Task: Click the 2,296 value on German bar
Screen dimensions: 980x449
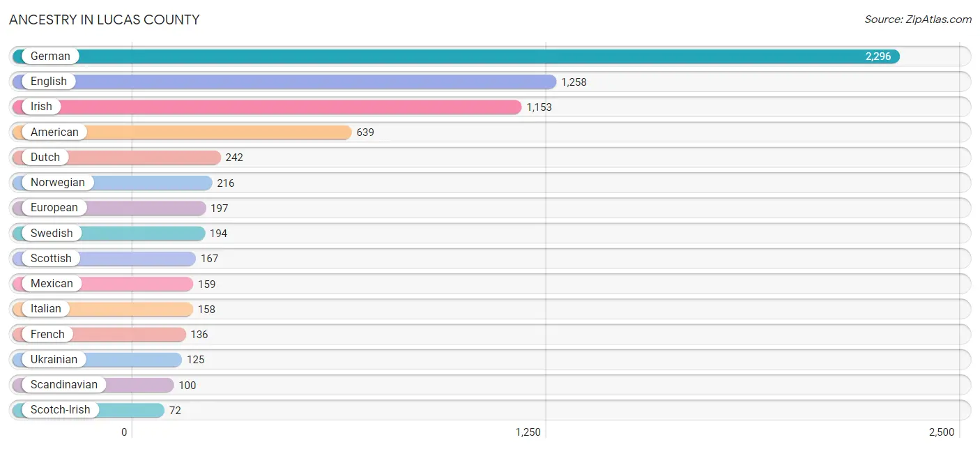Action: click(x=878, y=56)
